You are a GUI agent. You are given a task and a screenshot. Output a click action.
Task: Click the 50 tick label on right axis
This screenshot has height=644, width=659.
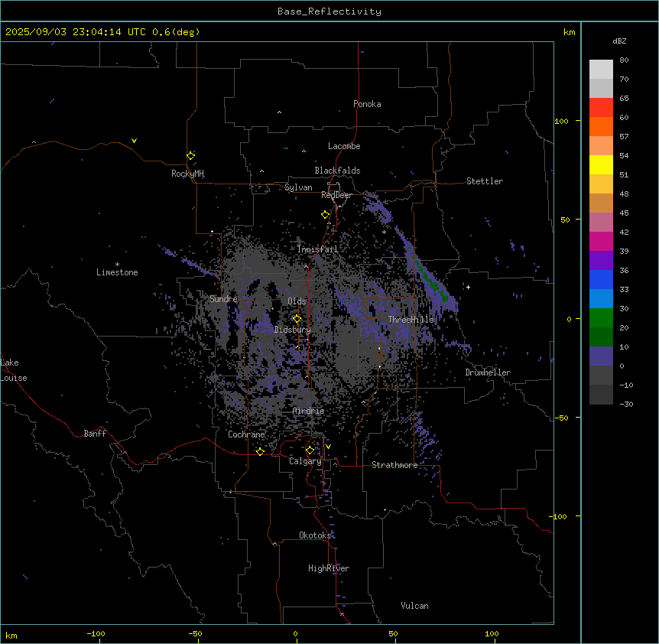click(565, 220)
